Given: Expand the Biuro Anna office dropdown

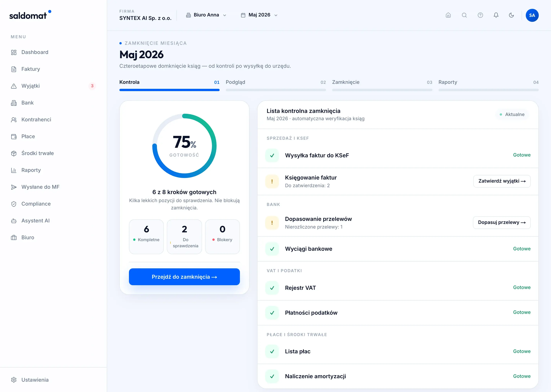Looking at the screenshot, I should point(206,15).
